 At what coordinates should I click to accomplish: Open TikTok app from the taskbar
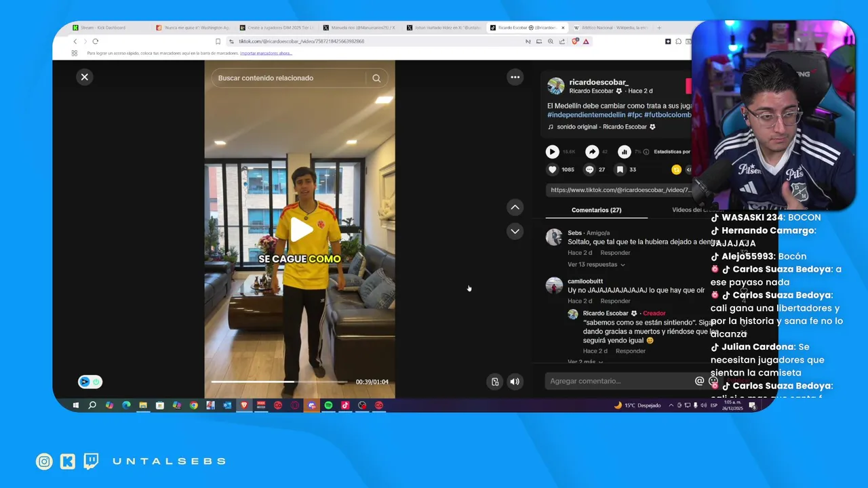click(x=345, y=405)
